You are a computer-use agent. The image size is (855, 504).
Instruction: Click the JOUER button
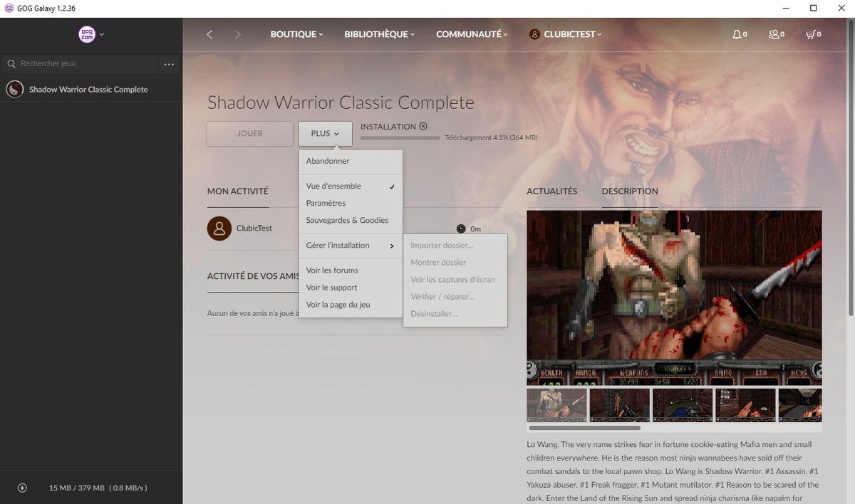coord(250,134)
